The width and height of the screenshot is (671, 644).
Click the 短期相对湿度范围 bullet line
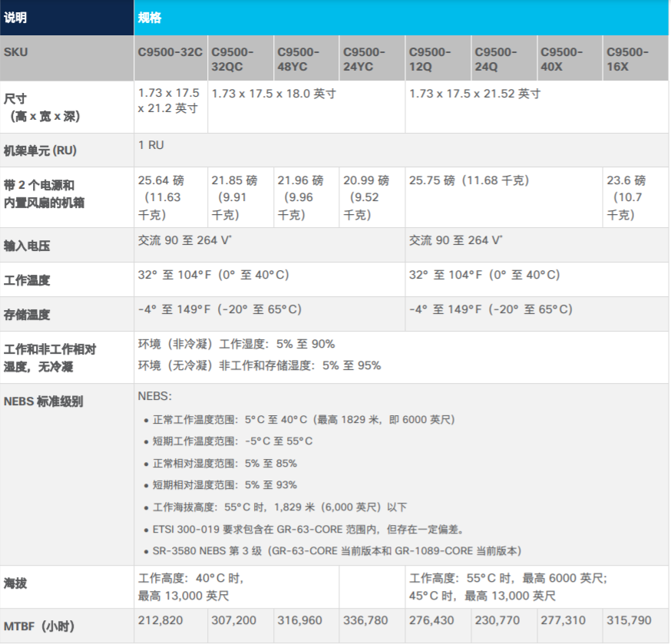click(221, 485)
